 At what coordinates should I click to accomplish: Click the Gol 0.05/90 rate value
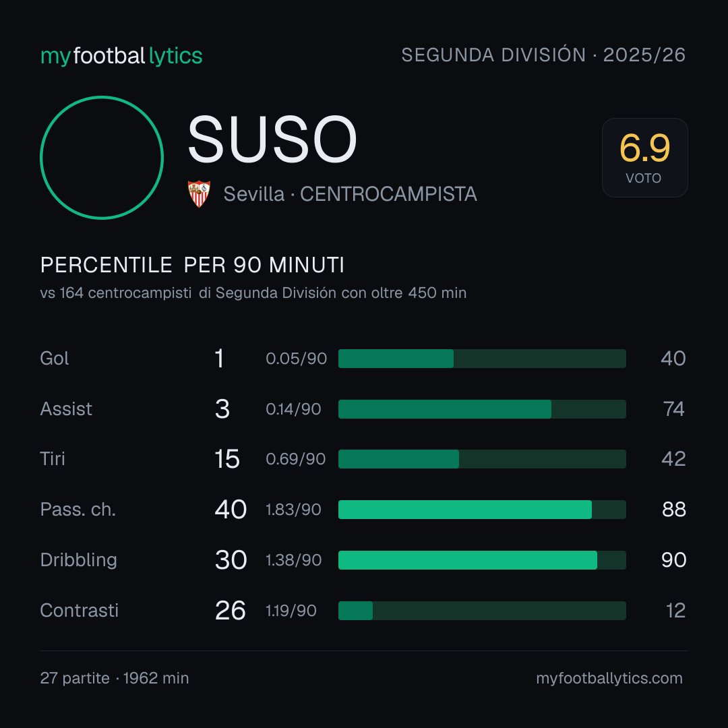pos(296,359)
